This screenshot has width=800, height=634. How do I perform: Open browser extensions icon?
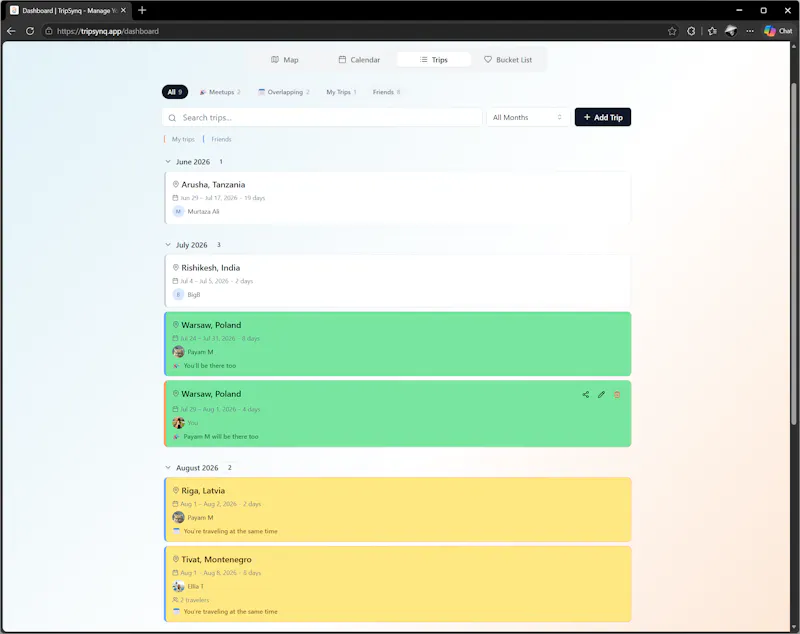(691, 31)
